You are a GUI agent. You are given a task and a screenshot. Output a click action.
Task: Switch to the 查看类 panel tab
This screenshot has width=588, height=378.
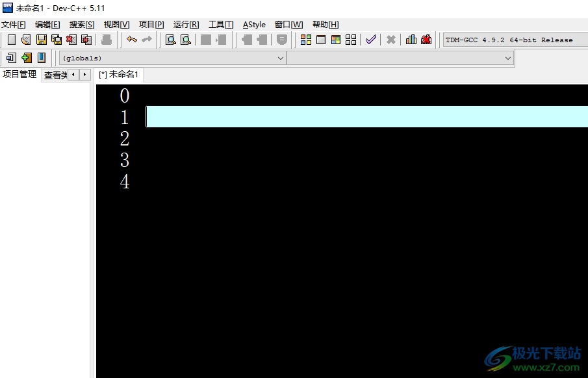[55, 75]
